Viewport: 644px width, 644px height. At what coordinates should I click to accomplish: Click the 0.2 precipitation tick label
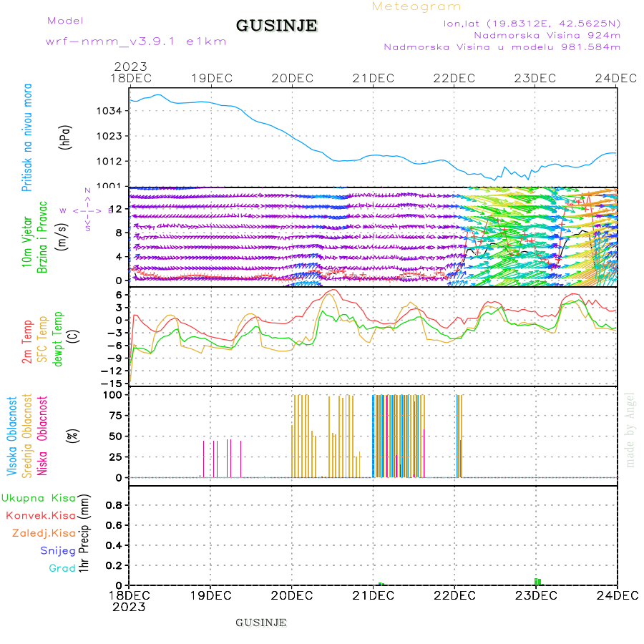click(114, 565)
